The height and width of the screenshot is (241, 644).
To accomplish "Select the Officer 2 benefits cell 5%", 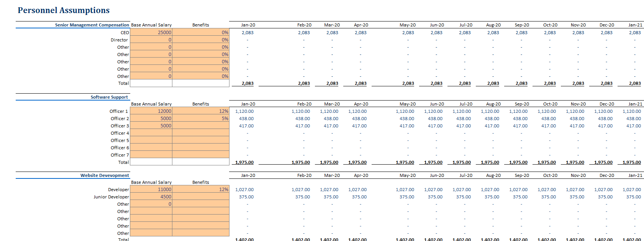I will tap(201, 119).
